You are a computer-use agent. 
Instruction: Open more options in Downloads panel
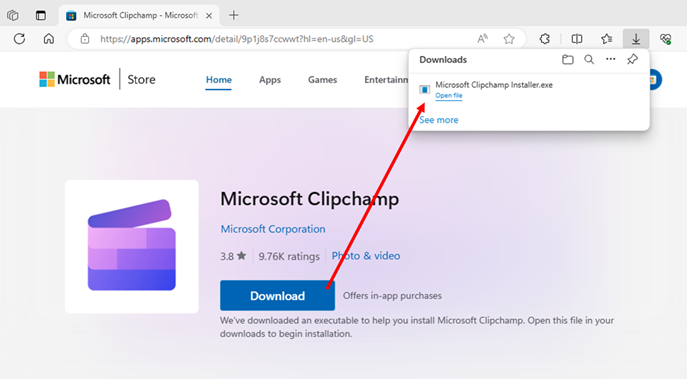point(610,59)
